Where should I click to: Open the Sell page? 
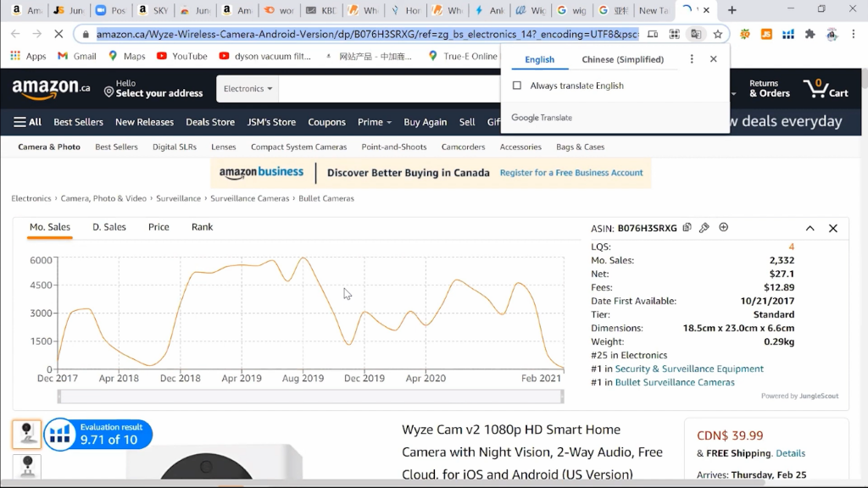click(x=467, y=122)
